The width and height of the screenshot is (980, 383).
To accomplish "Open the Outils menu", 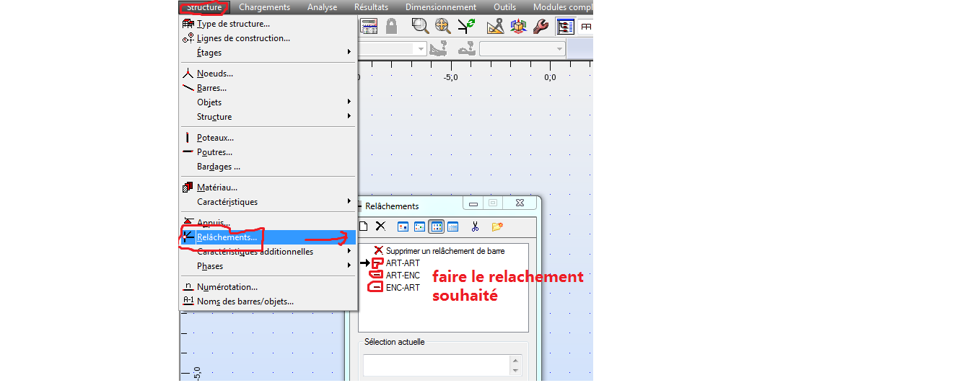I will click(504, 7).
